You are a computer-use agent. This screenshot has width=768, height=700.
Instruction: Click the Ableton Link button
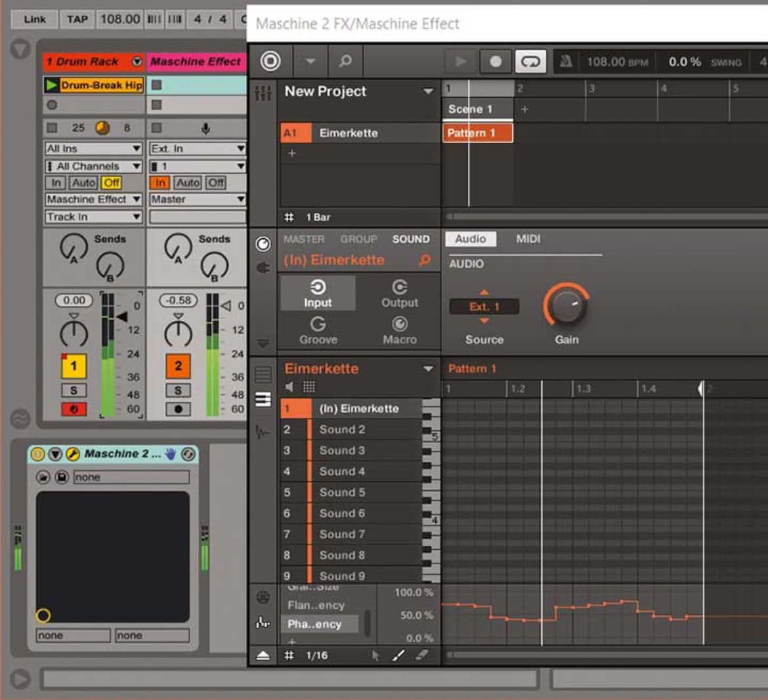pos(35,19)
